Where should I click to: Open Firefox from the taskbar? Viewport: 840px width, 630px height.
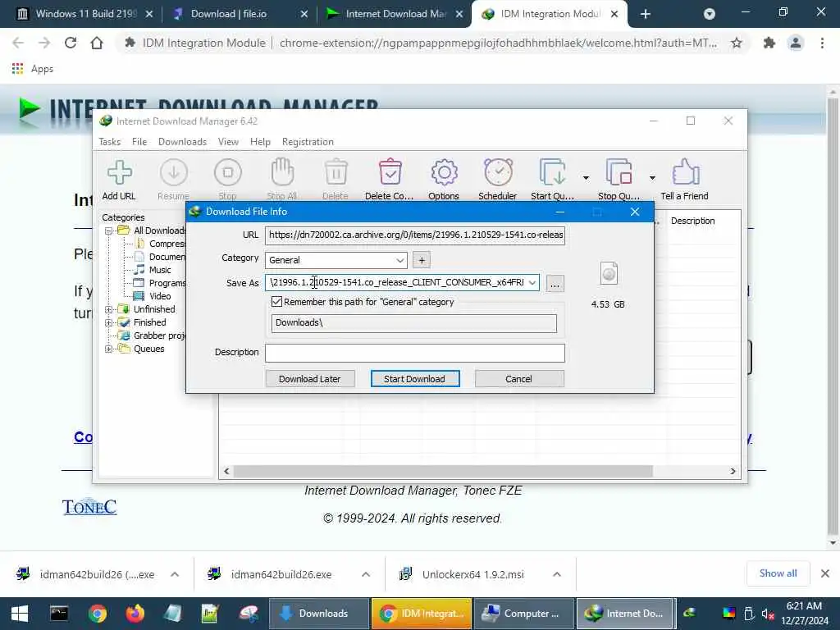[x=135, y=614]
